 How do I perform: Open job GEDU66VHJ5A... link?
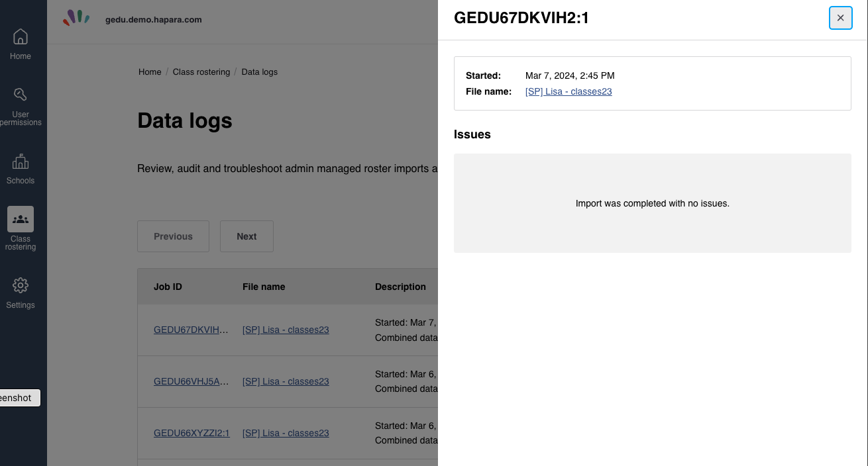191,381
